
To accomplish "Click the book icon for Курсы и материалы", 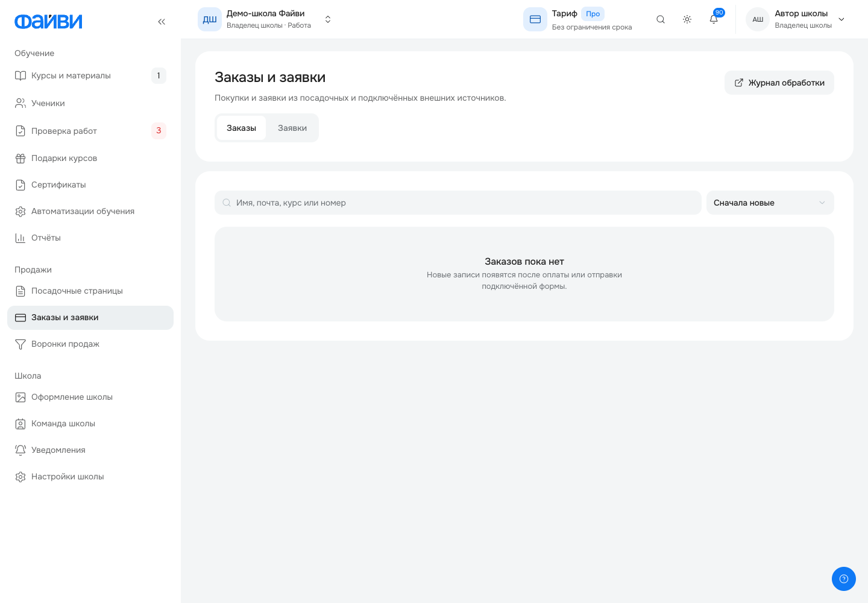I will [20, 75].
